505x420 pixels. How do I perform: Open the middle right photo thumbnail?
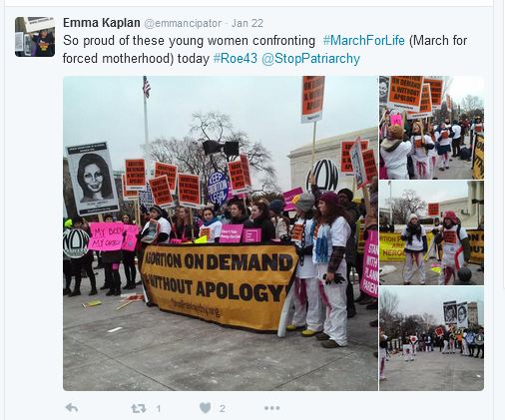431,232
